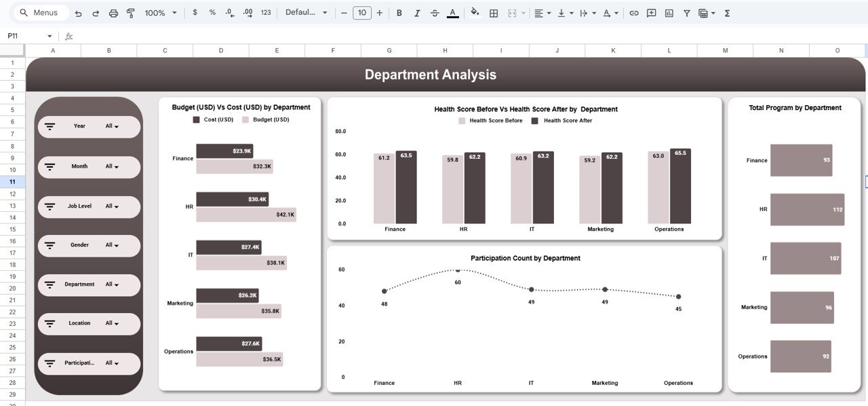The width and height of the screenshot is (868, 406).
Task: Increase font size with plus button
Action: (379, 13)
